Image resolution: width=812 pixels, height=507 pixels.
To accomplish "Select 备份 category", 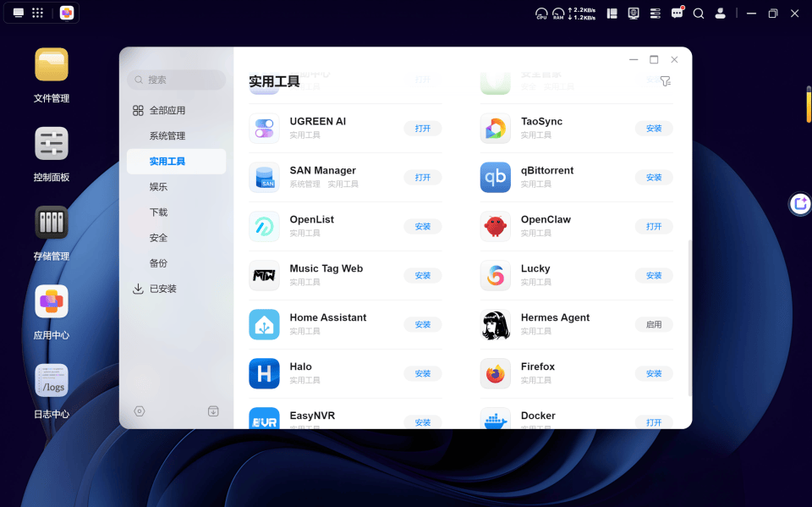I will [x=176, y=263].
